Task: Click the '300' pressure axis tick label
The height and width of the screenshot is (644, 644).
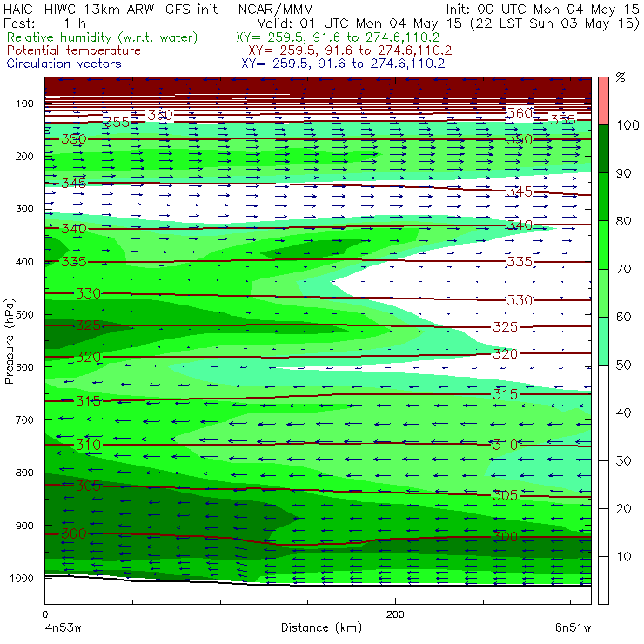Action: (24, 209)
